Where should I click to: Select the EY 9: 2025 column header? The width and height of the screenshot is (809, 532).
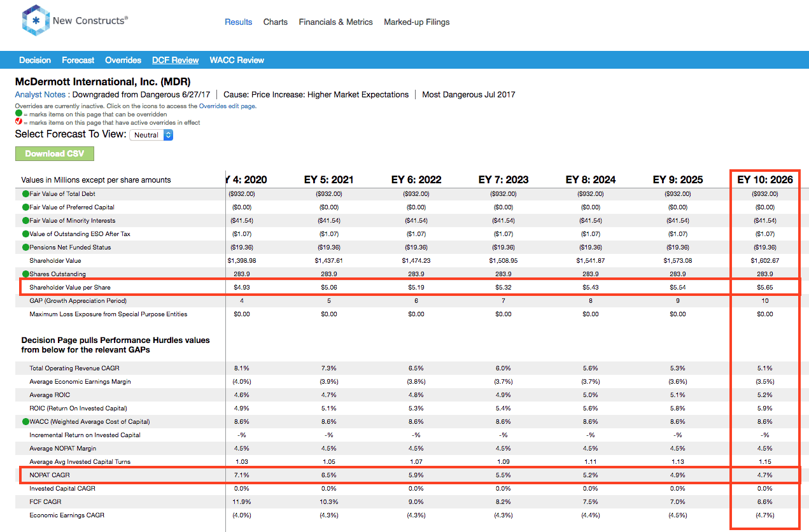pos(678,180)
